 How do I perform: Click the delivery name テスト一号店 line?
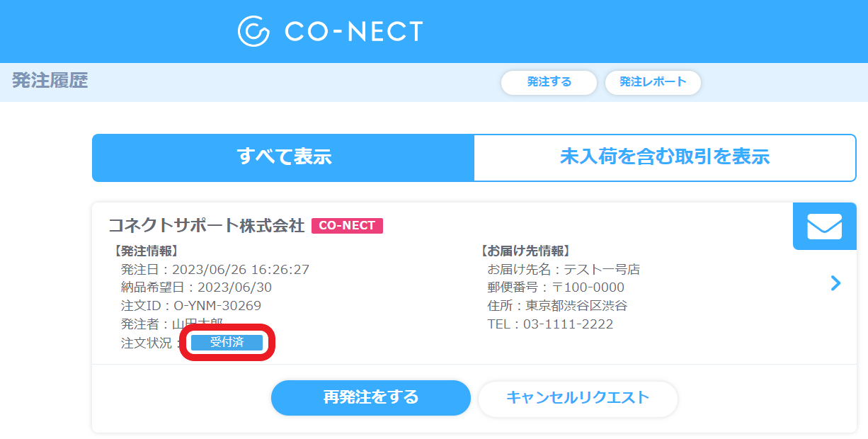coord(564,269)
